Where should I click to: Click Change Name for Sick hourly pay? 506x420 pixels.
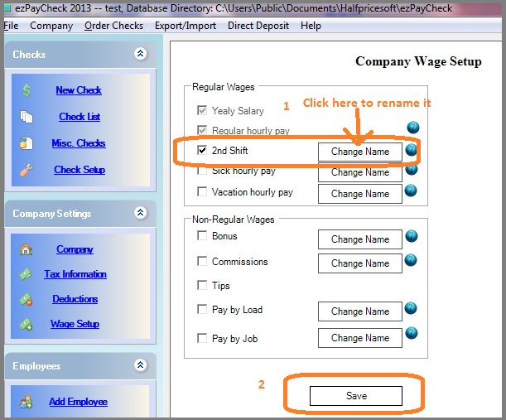click(x=360, y=172)
